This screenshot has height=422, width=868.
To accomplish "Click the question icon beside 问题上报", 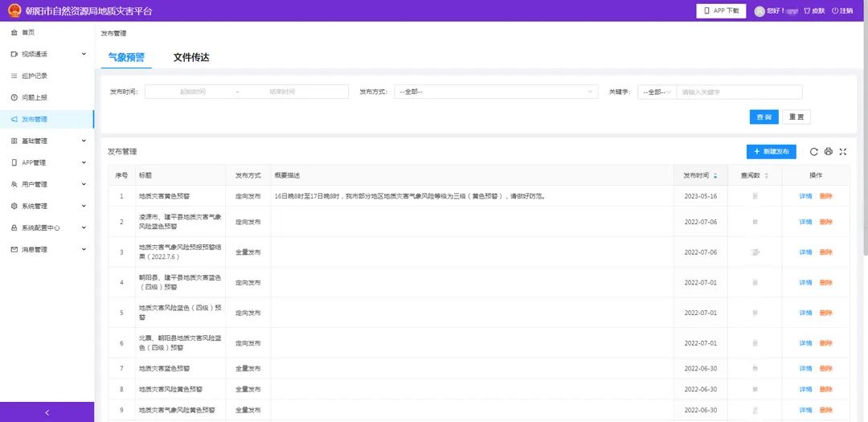I will click(14, 97).
